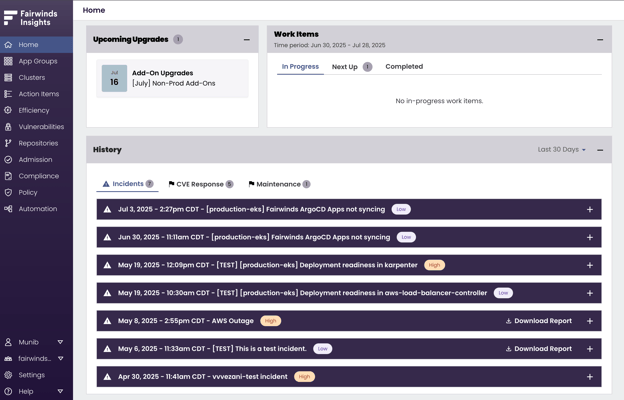Click the Vulnerabilities lock icon
The height and width of the screenshot is (400, 624).
[x=8, y=127]
